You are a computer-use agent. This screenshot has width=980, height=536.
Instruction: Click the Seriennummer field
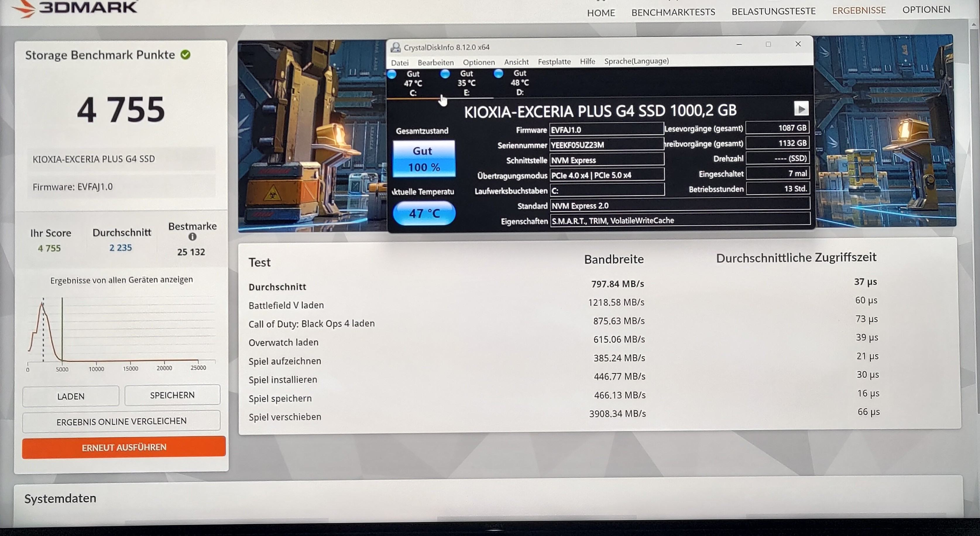click(606, 145)
